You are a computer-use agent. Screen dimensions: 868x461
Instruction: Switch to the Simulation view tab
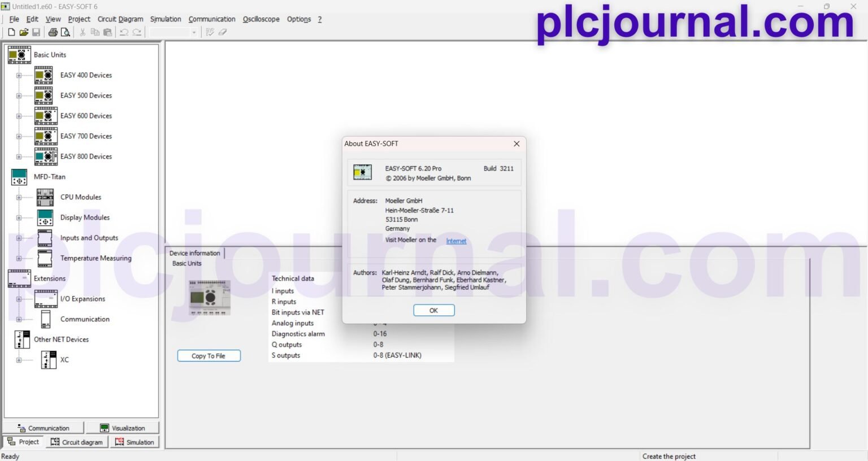tap(134, 442)
